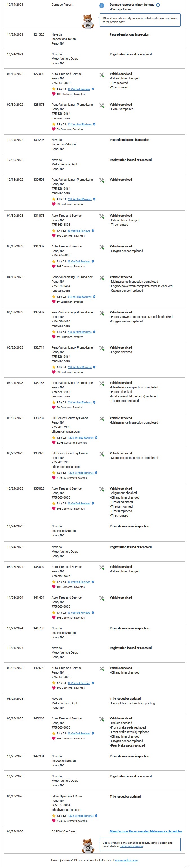The image size is (190, 868).
Task: Click wrench icon on 06/24/2023 thermostat entry
Action: tap(102, 384)
